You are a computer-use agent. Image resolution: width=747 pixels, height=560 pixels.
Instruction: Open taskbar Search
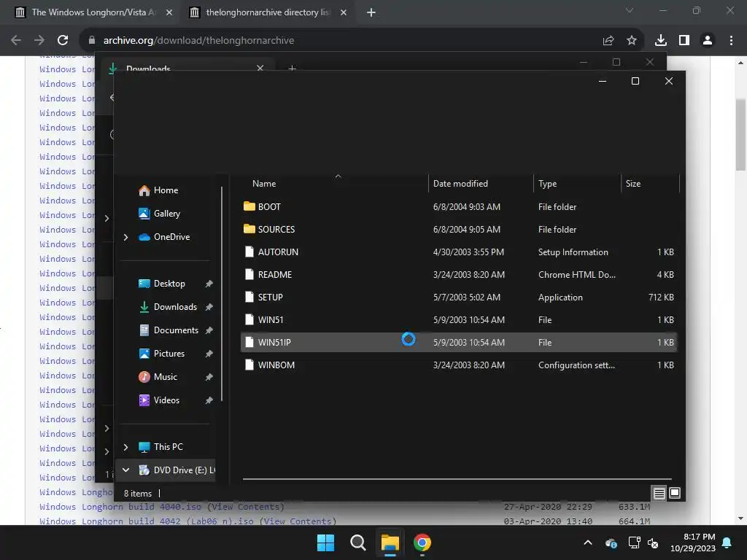point(357,542)
